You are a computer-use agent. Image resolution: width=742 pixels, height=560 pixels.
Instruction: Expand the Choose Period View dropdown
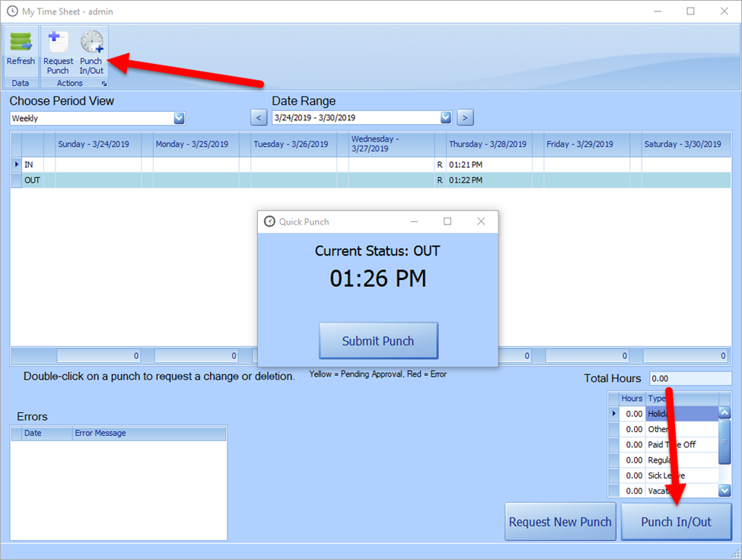[x=179, y=118]
